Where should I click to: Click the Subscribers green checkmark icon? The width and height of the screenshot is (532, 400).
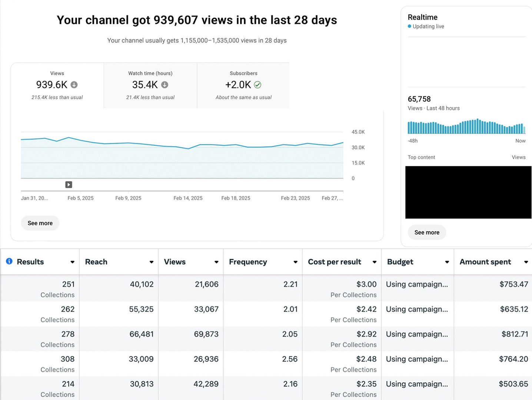(257, 85)
